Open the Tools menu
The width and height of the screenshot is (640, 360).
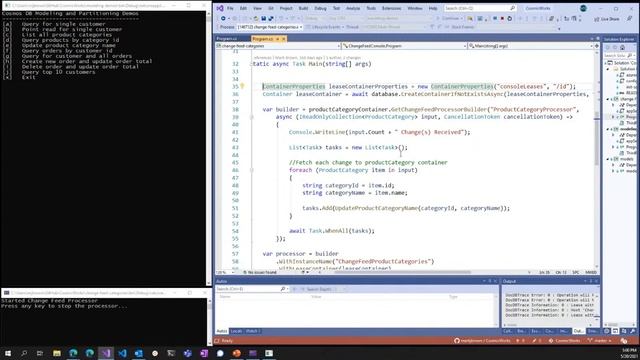coord(371,8)
